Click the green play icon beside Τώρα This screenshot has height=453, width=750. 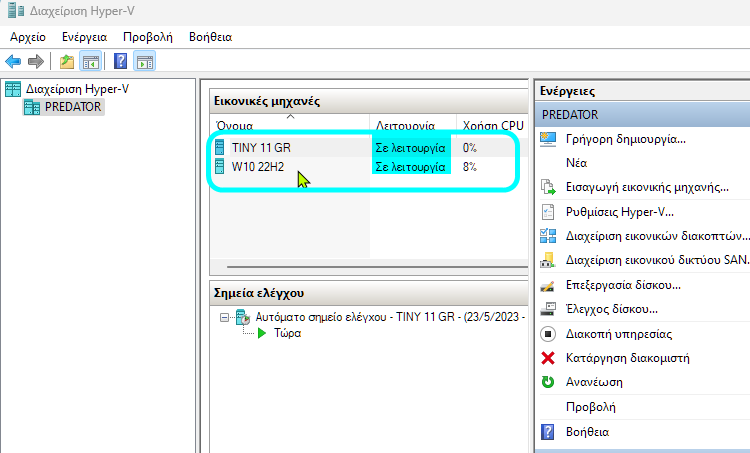coord(262,333)
